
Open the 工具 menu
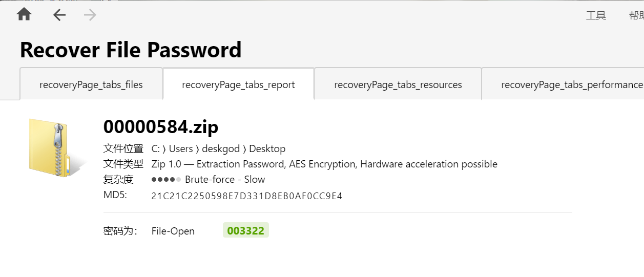(596, 16)
